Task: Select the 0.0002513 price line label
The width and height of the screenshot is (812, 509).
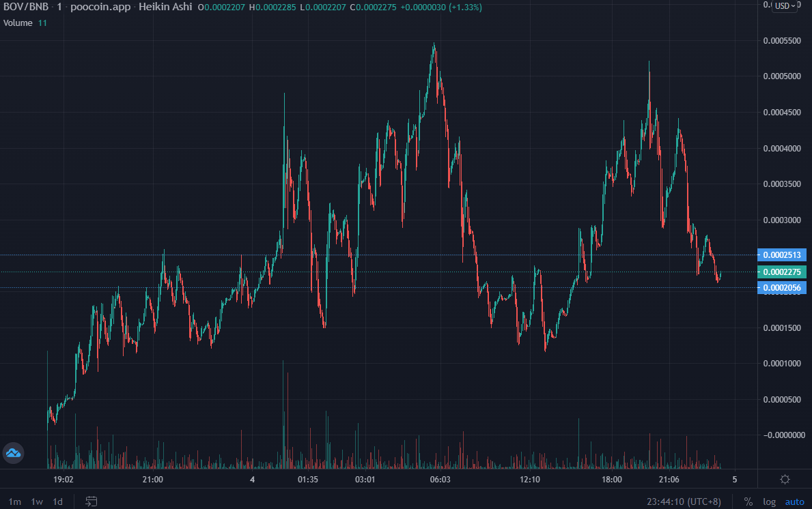Action: [782, 255]
